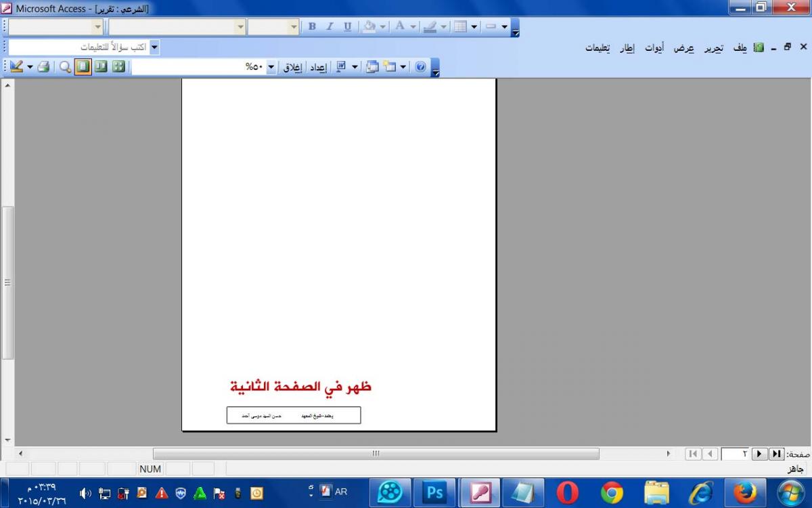Click the Underline formatting button
The width and height of the screenshot is (812, 508).
pos(347,26)
